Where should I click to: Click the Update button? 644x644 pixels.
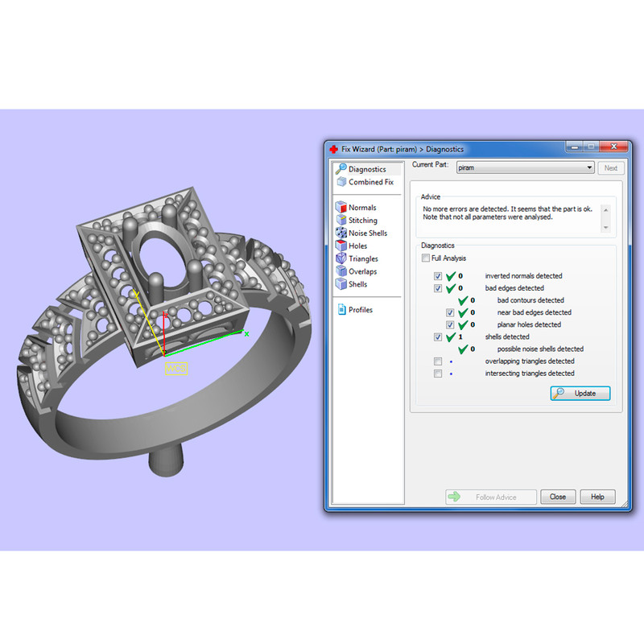580,394
